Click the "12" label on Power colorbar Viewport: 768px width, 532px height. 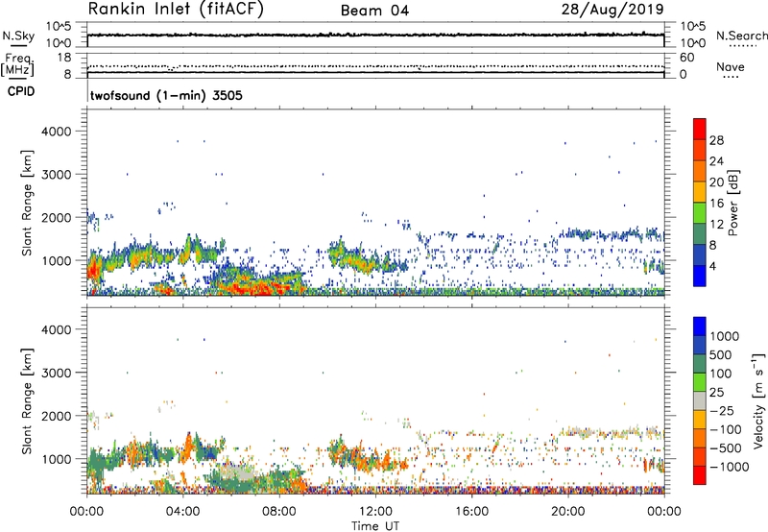point(716,225)
